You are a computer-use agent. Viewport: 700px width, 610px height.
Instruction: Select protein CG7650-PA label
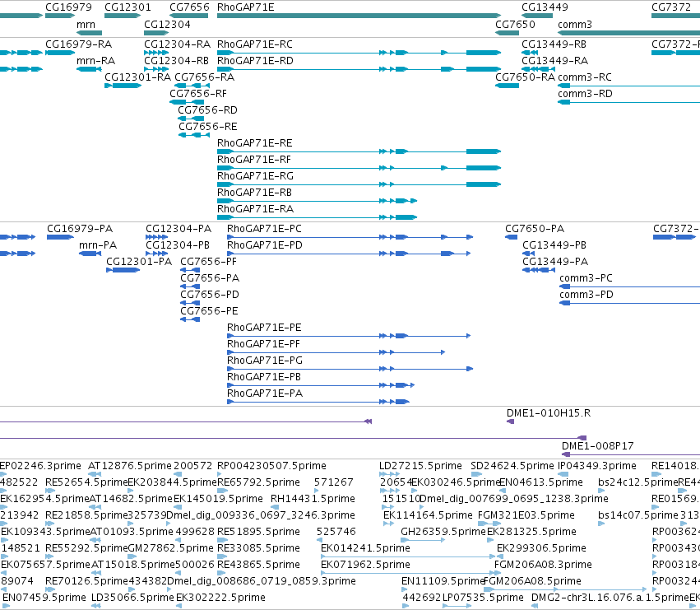[x=535, y=229]
